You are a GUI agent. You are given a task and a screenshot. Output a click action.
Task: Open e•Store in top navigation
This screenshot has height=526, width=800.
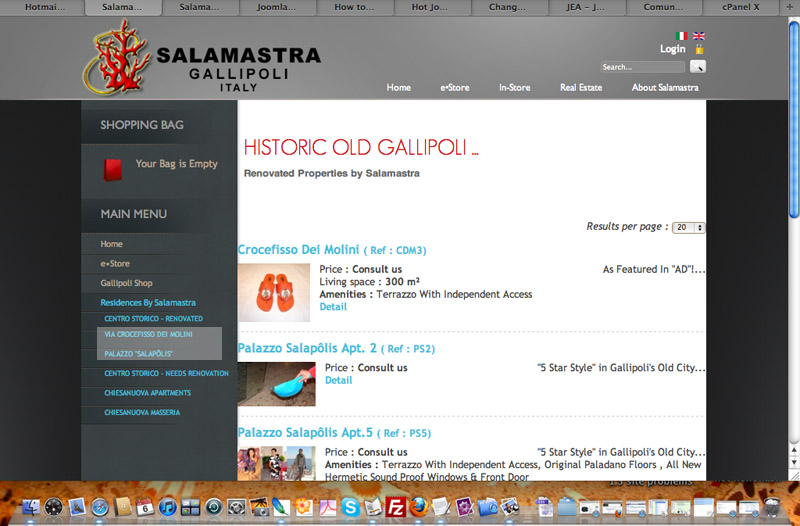point(455,87)
